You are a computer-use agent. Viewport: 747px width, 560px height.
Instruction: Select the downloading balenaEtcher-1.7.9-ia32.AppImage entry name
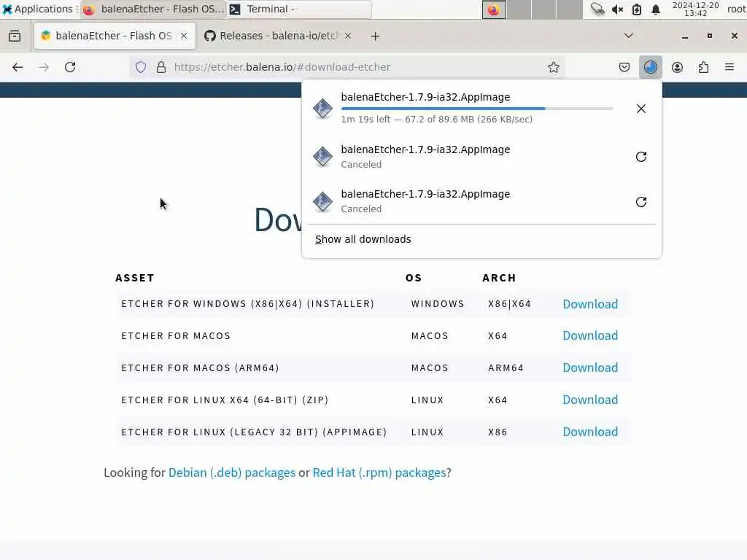tap(425, 97)
